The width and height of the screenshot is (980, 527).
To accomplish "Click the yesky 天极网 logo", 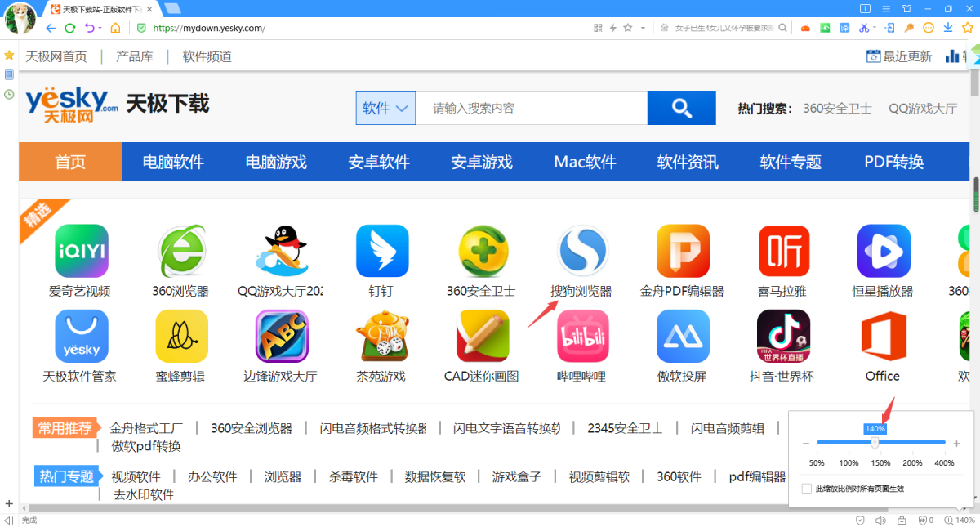I will point(72,105).
